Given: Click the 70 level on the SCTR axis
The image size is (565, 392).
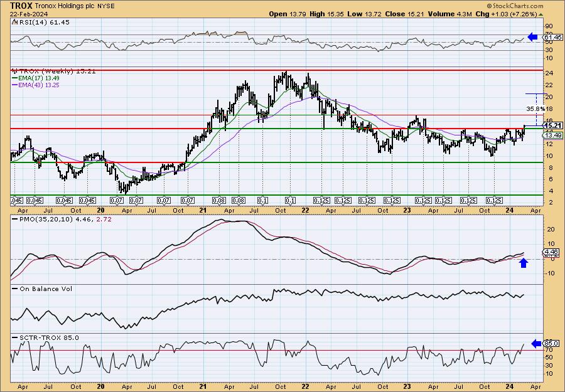Looking at the screenshot, I should pos(549,349).
